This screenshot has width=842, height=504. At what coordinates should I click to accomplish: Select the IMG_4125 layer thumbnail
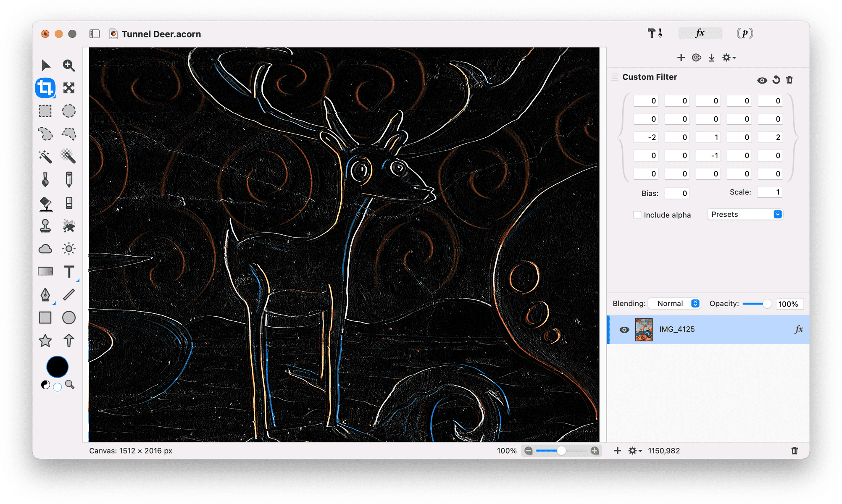click(x=644, y=330)
